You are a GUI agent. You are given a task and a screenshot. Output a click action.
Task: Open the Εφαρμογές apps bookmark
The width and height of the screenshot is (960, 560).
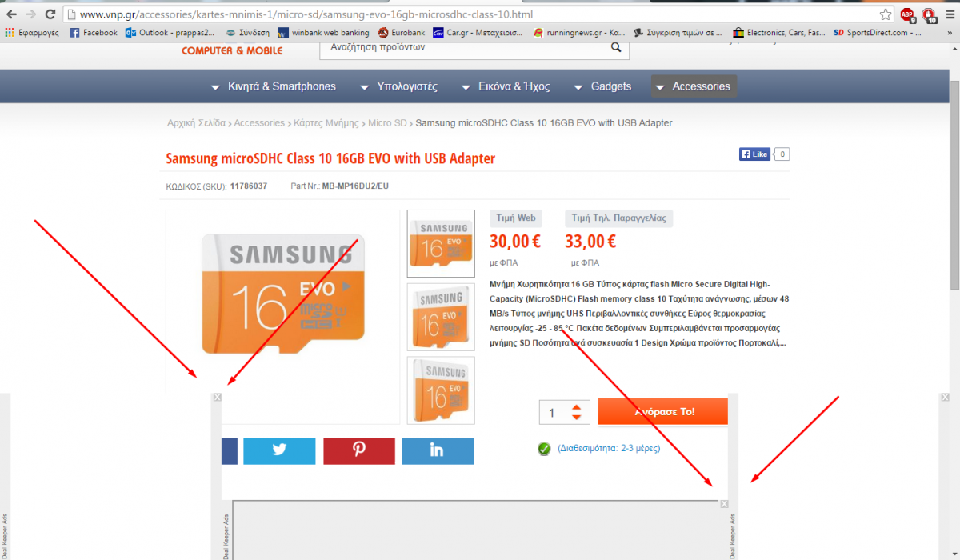pyautogui.click(x=32, y=33)
